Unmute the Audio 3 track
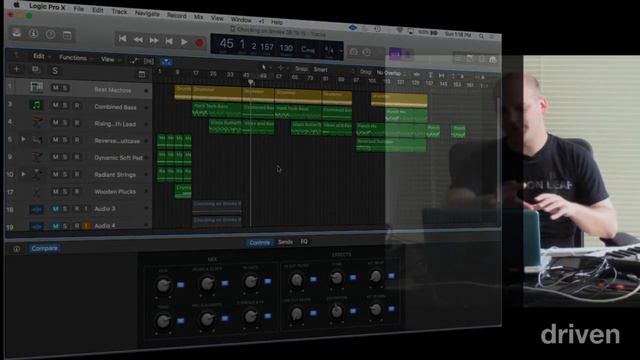This screenshot has height=360, width=640. [x=55, y=209]
